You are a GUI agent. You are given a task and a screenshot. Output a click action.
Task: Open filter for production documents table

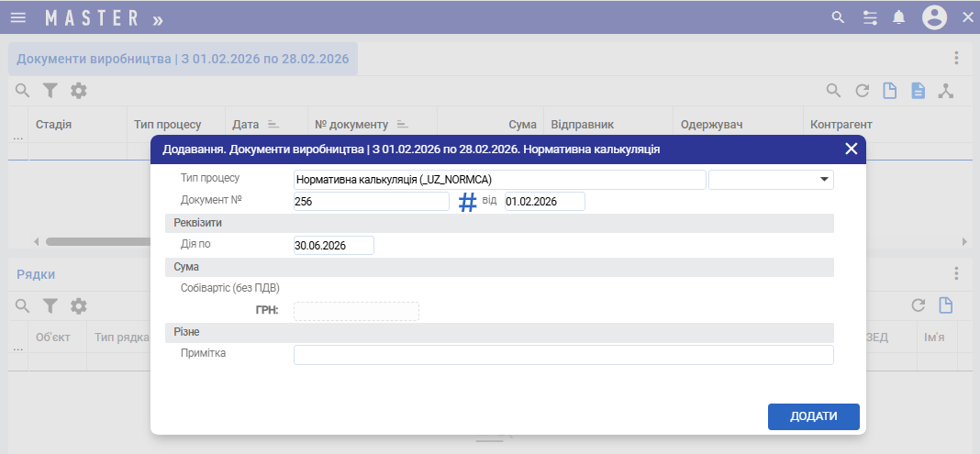tap(50, 91)
